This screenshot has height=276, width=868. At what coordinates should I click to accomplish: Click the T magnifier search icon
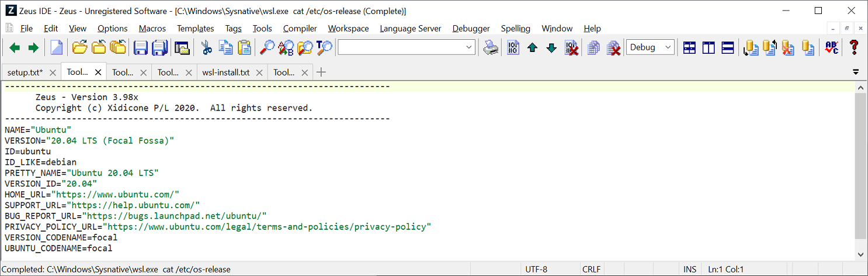(324, 48)
